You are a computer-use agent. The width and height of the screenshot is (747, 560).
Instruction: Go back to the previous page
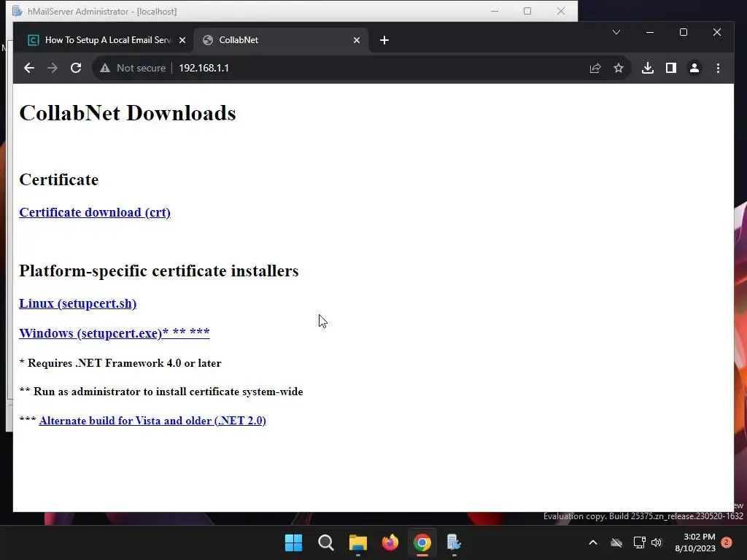click(29, 68)
